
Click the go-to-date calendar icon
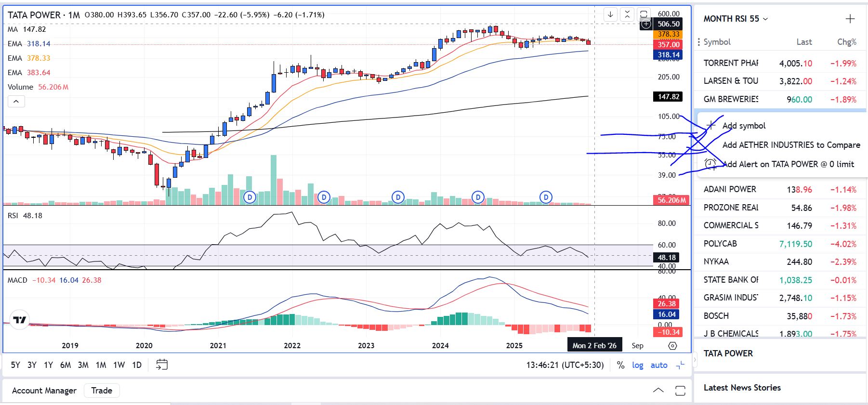[162, 365]
